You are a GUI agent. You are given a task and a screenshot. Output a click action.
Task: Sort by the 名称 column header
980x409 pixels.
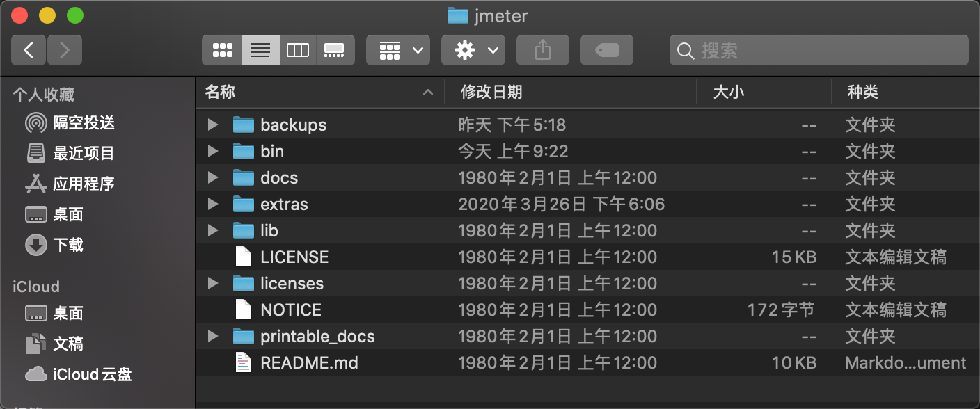[x=320, y=92]
